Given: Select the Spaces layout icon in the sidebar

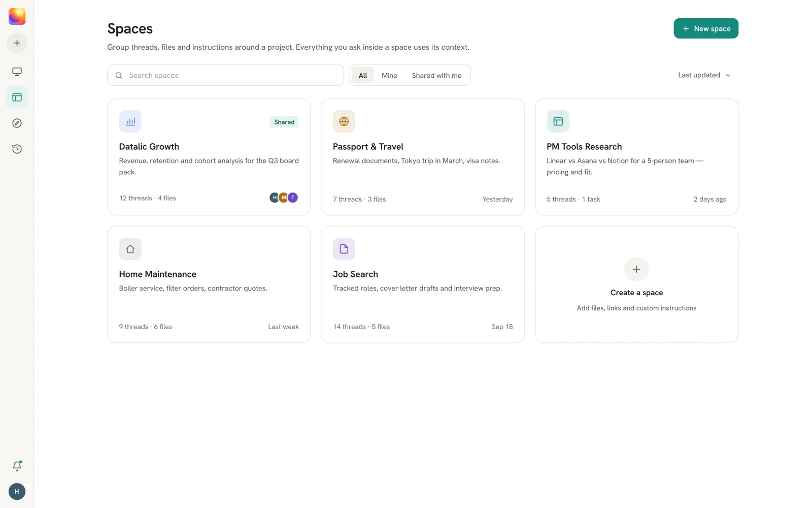Looking at the screenshot, I should 17,97.
